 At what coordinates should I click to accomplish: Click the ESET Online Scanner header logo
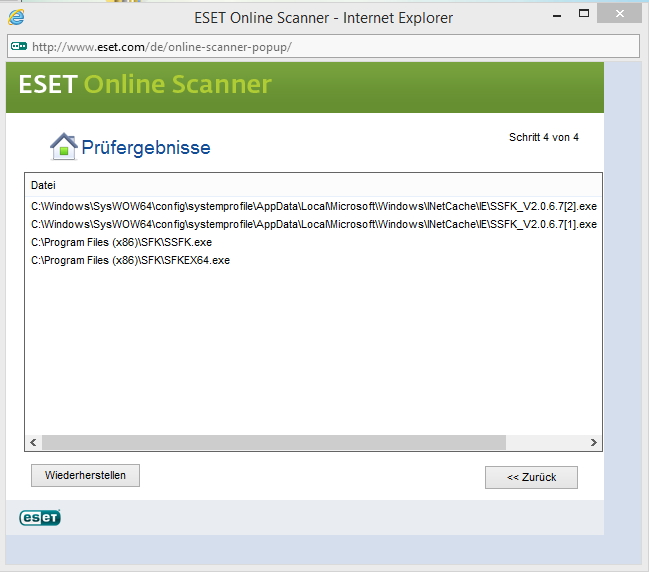(x=145, y=84)
